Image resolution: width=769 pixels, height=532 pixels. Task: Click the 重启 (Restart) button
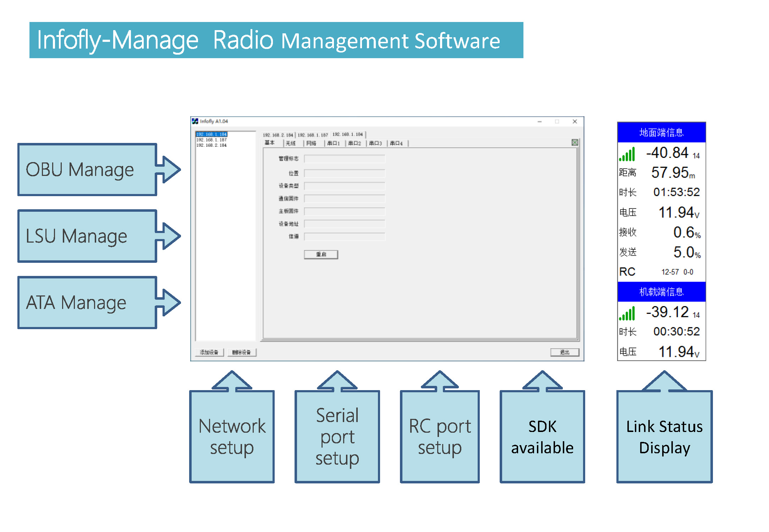[321, 254]
